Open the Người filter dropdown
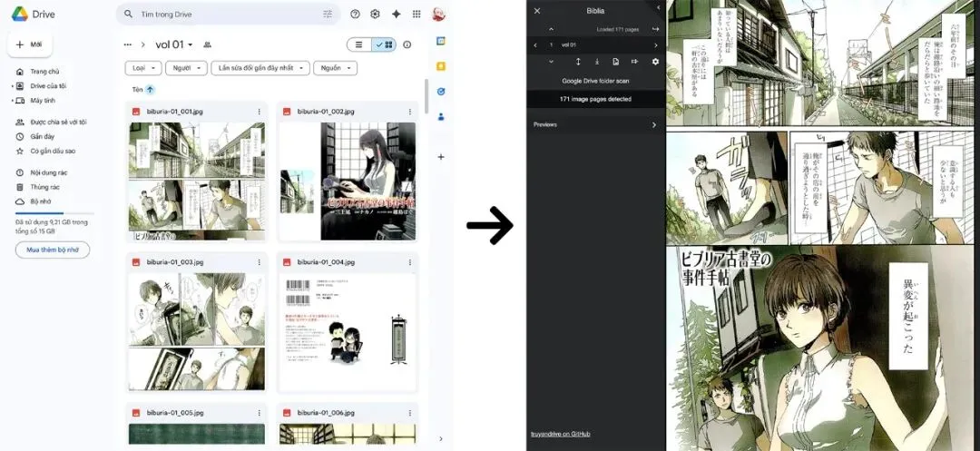This screenshot has width=980, height=451. 187,67
